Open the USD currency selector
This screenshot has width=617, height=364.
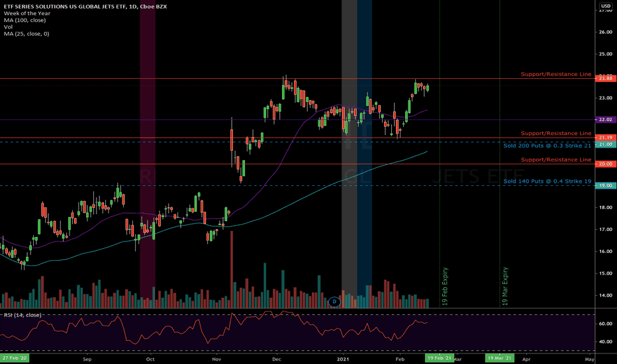(x=605, y=6)
